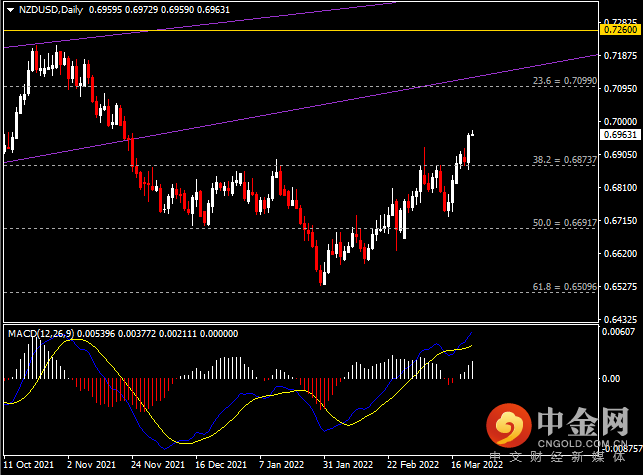This screenshot has height=475, width=643.
Task: Click the OHLC values 0.69595 0.69729 0.69590 0.69631
Action: tap(160, 10)
